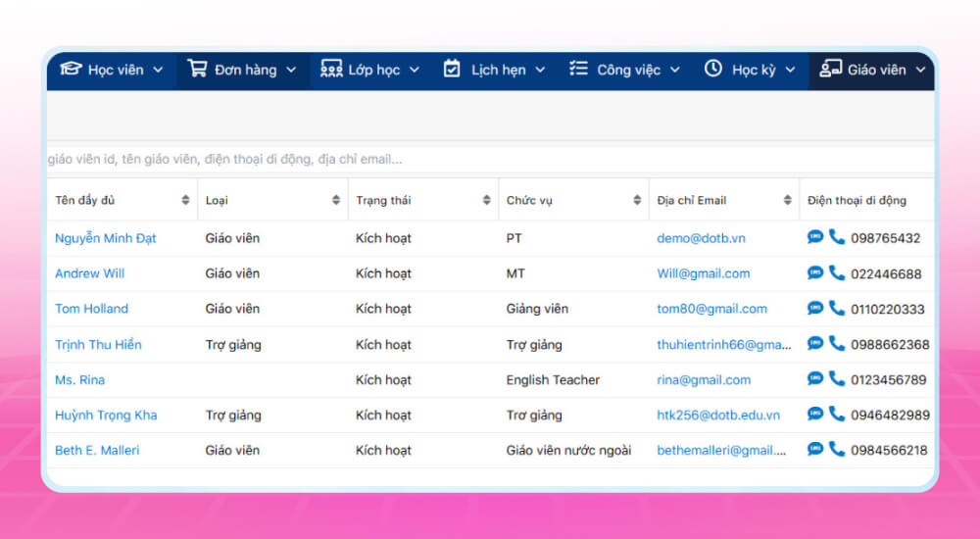Click the phone icon for Andrew Will
This screenshot has width=980, height=539.
click(x=836, y=272)
